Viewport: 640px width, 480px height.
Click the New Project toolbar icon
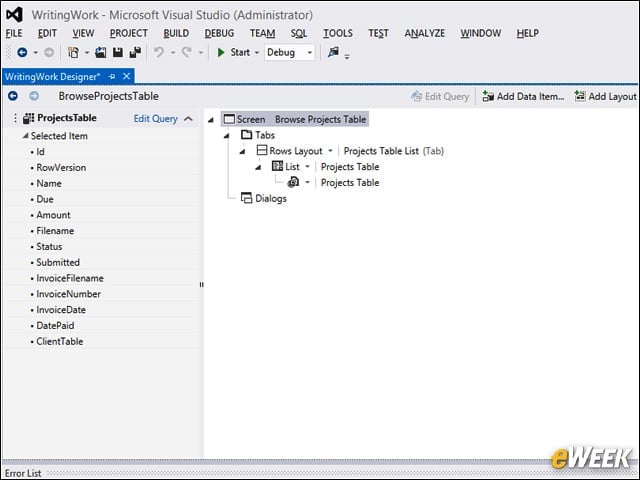click(73, 52)
